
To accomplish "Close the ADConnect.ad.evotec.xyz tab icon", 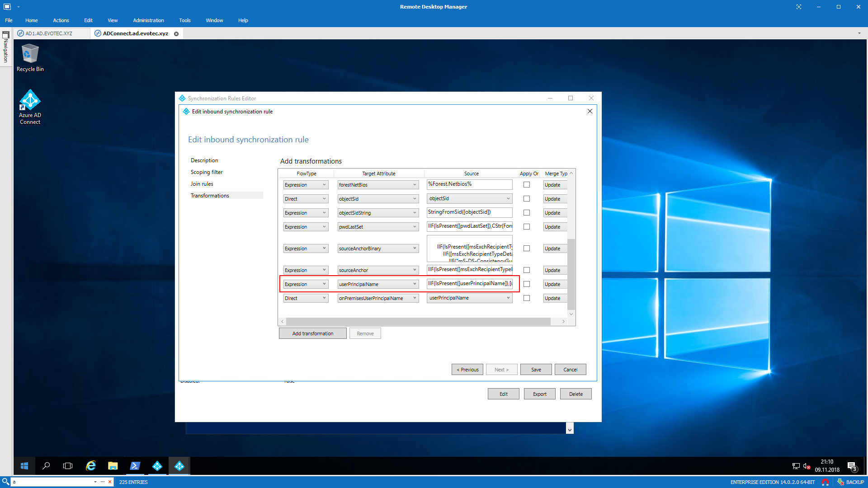I will (176, 34).
